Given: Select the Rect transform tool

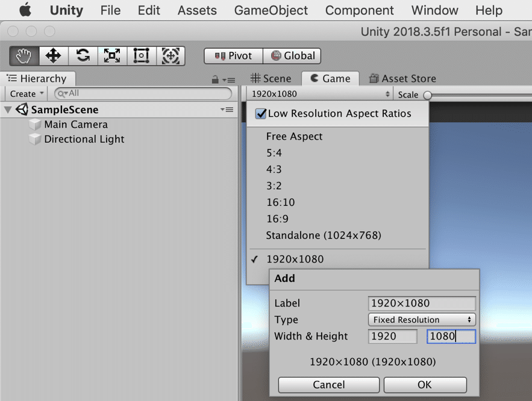Looking at the screenshot, I should tap(141, 56).
